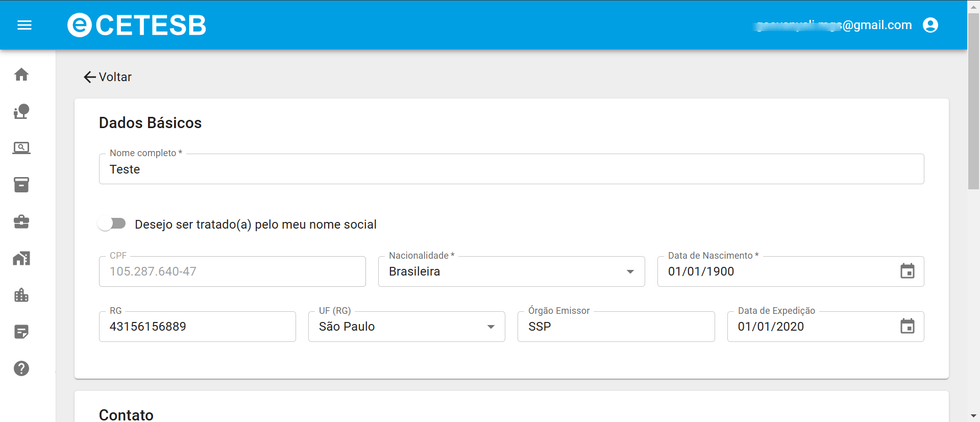
Task: Open calendar picker for Data de Nascimento
Action: click(x=907, y=271)
